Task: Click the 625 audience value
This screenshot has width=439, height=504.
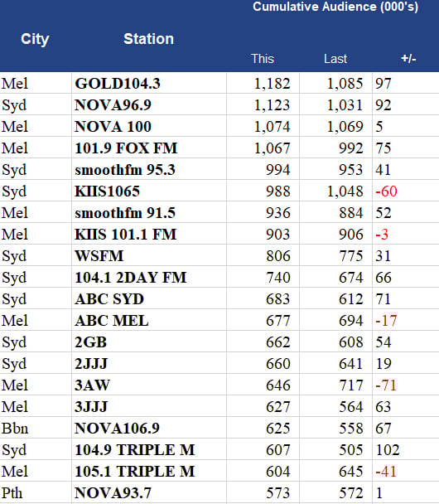Action: pyautogui.click(x=278, y=428)
